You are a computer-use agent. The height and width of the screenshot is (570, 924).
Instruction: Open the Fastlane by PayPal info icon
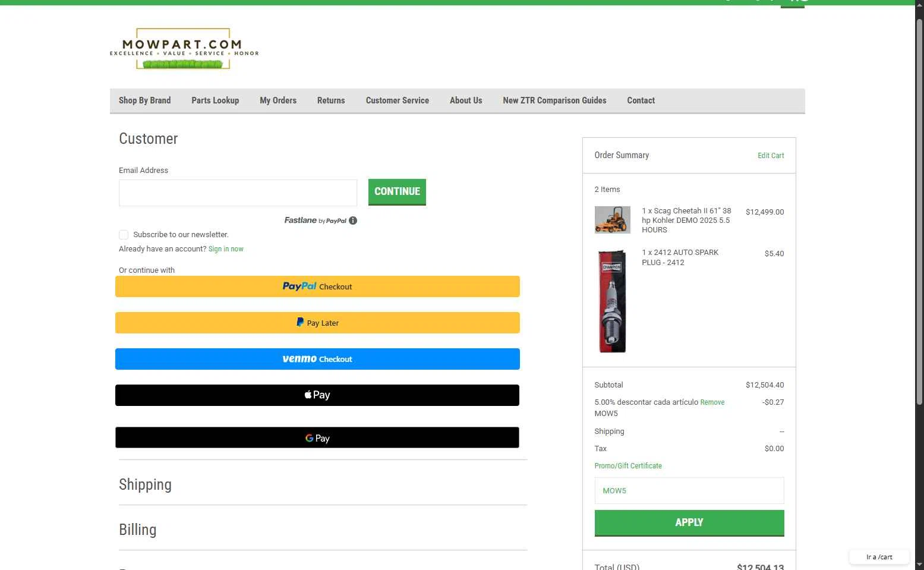click(x=353, y=221)
